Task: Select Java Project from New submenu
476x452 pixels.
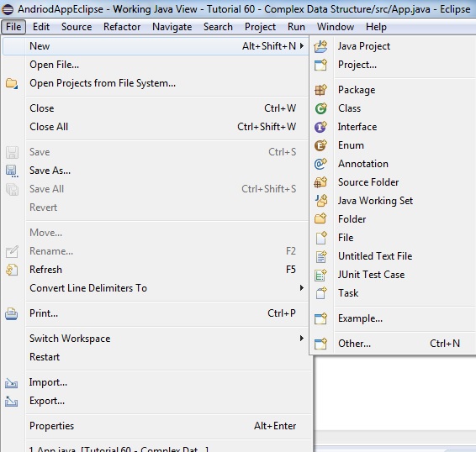Action: [x=394, y=46]
